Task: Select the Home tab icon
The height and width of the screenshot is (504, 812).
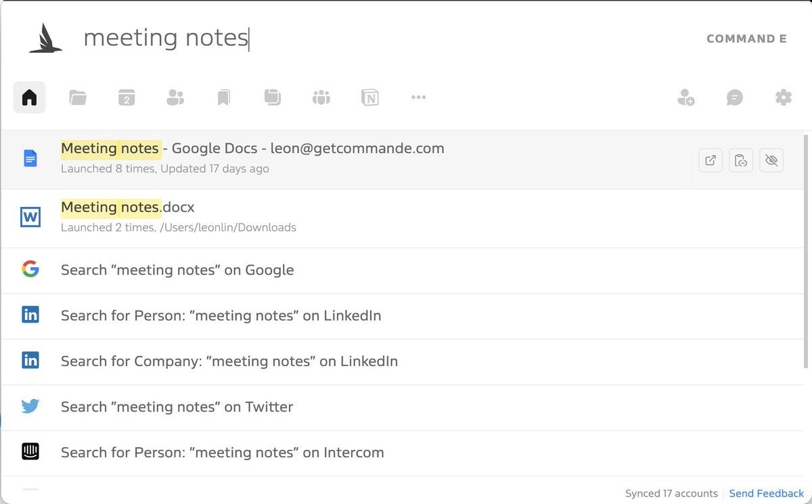Action: click(x=29, y=97)
